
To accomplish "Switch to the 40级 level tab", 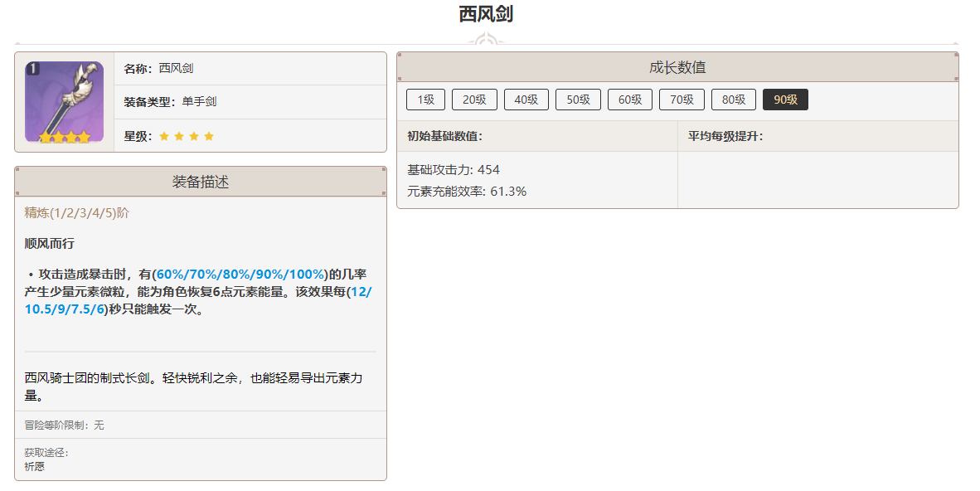I will pyautogui.click(x=526, y=100).
